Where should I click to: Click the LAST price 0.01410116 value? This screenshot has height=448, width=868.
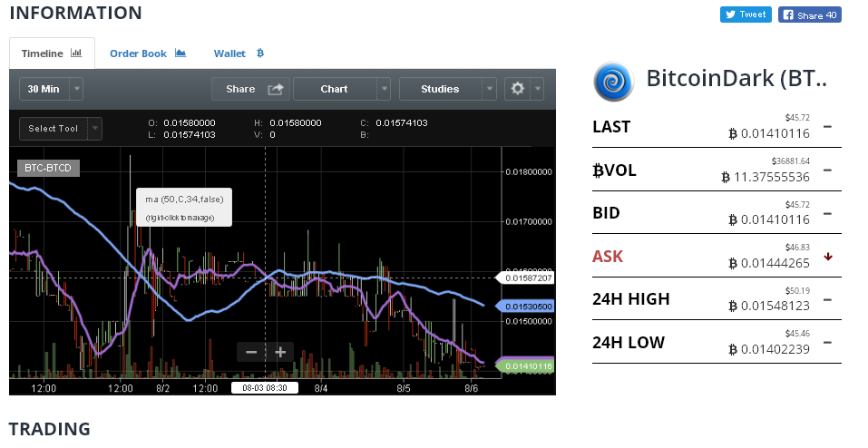tap(769, 133)
